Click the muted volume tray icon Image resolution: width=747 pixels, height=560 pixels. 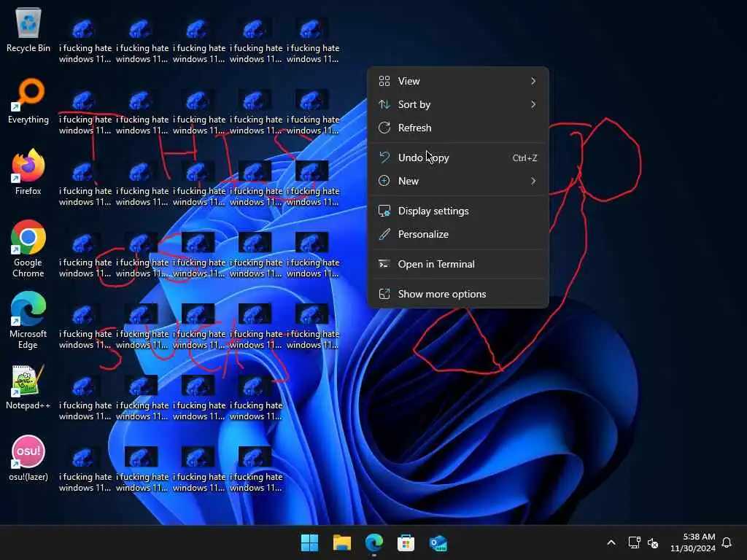click(653, 542)
